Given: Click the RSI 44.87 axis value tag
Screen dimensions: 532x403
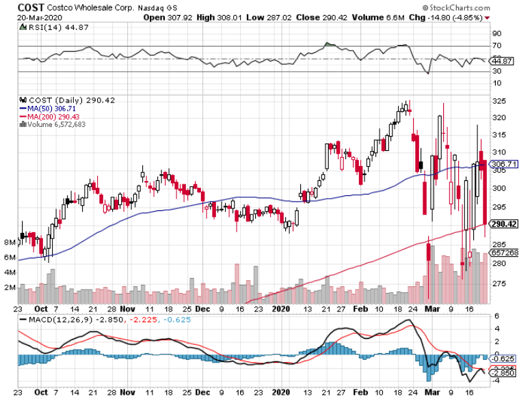Looking at the screenshot, I should (502, 61).
